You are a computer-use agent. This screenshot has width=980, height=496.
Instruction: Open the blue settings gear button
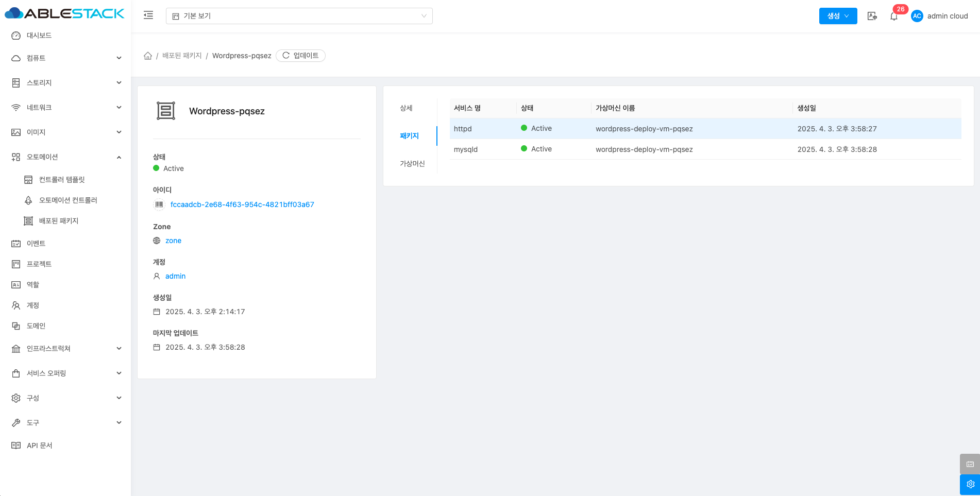(970, 484)
